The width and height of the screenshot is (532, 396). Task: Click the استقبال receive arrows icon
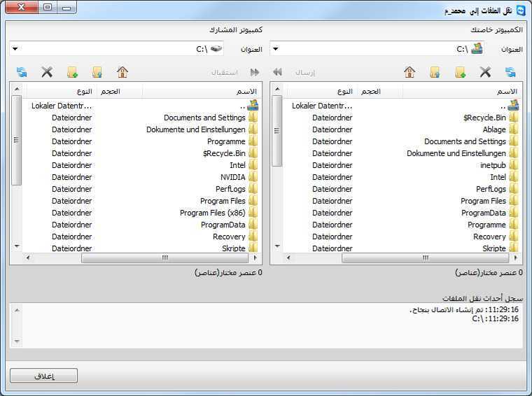255,72
